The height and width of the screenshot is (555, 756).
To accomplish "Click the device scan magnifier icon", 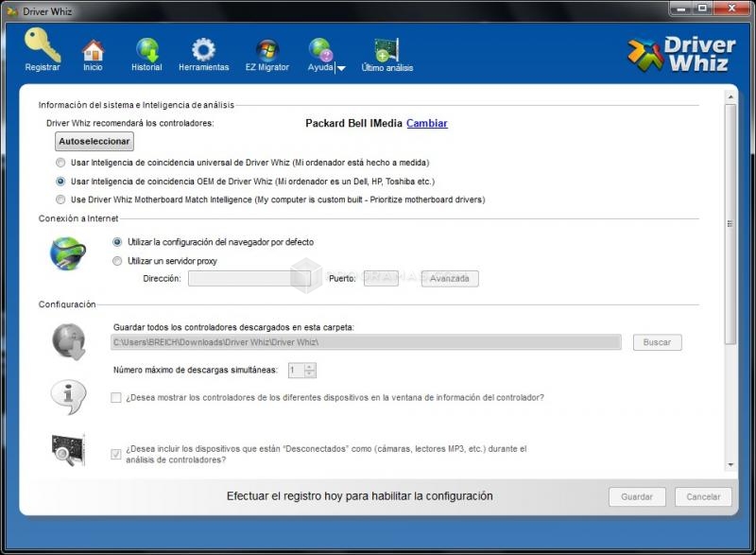I will (68, 450).
